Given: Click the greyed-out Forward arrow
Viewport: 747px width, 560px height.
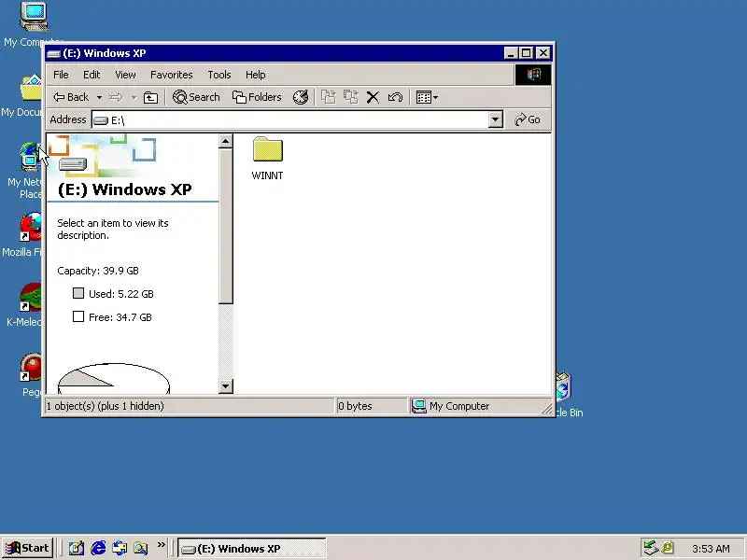Looking at the screenshot, I should click(x=116, y=97).
